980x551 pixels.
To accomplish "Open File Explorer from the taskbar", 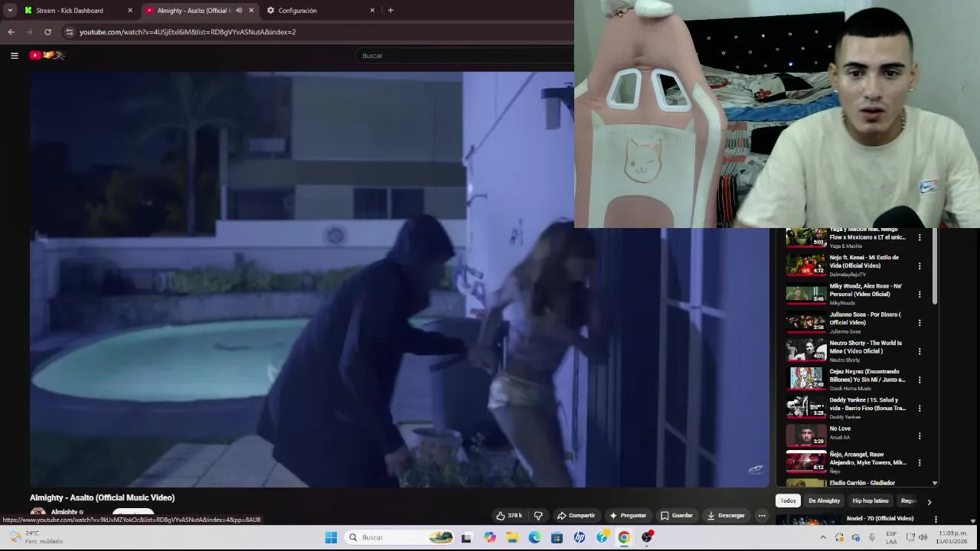I will (x=512, y=537).
